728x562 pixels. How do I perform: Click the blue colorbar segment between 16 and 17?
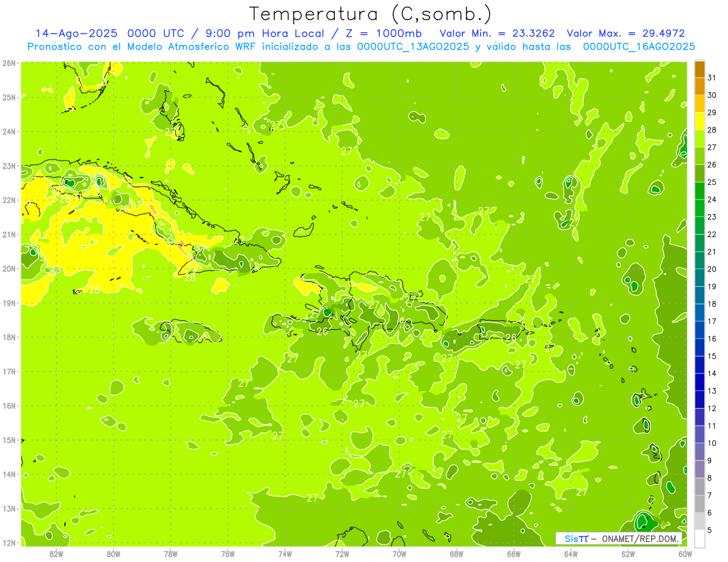point(699,330)
